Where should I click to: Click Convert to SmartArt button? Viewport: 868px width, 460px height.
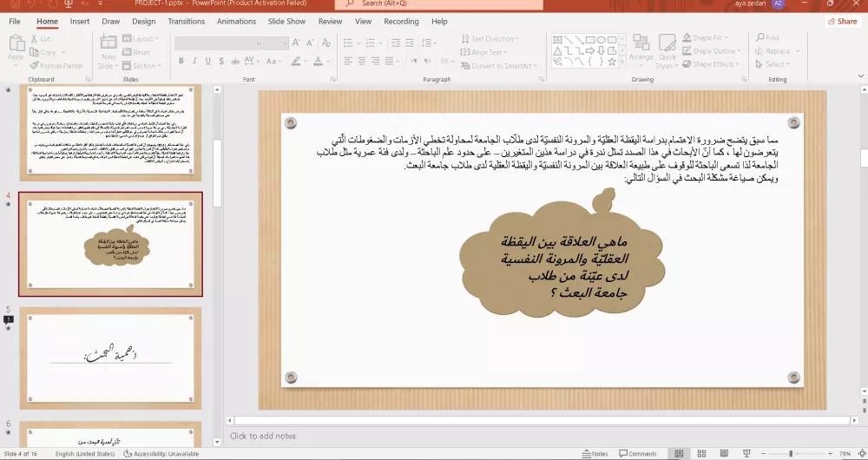point(499,65)
